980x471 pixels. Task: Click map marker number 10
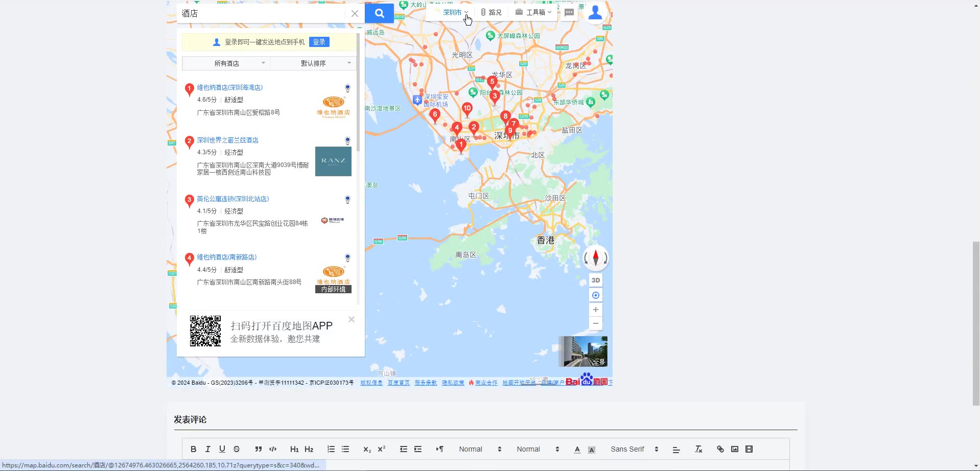pyautogui.click(x=467, y=108)
